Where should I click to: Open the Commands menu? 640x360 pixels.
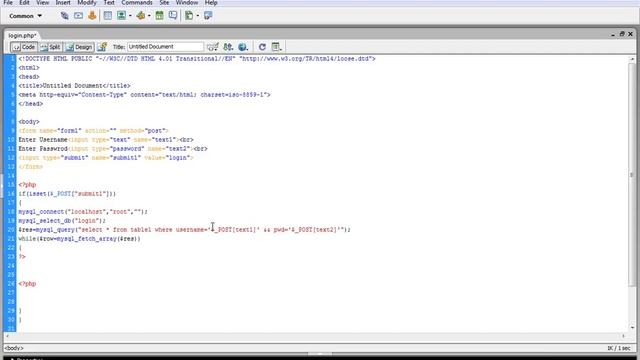137,2
